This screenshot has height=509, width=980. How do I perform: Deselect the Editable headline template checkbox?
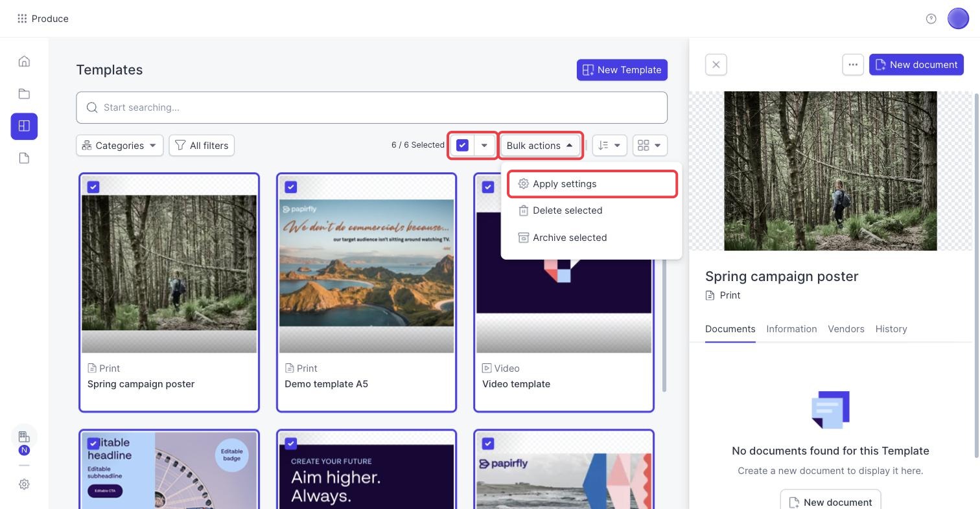(x=93, y=444)
